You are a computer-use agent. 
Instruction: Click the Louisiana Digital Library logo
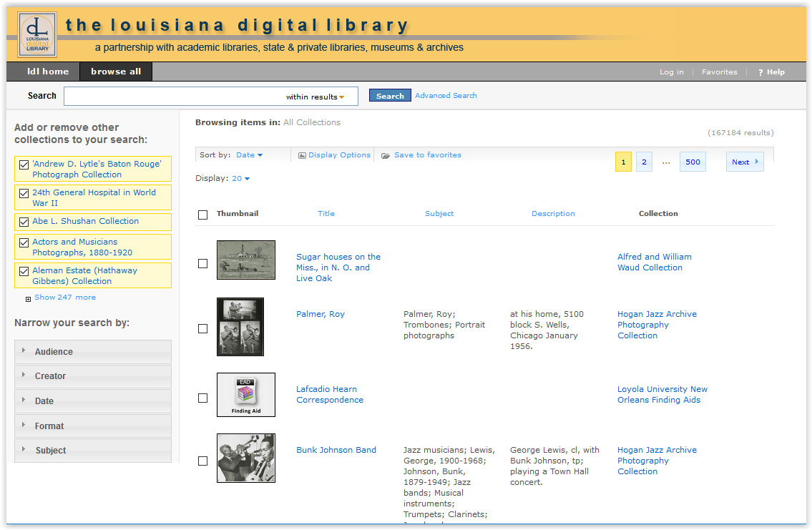pyautogui.click(x=36, y=34)
